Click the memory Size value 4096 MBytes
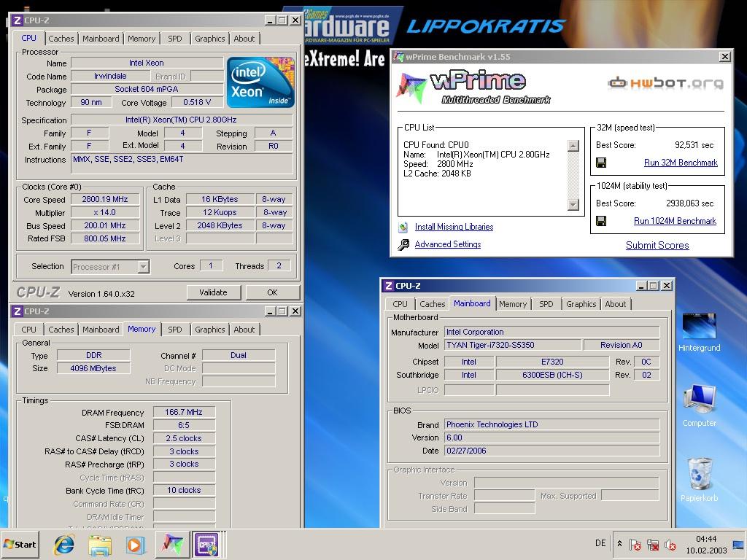Viewport: 747px width, 560px height. (x=93, y=368)
